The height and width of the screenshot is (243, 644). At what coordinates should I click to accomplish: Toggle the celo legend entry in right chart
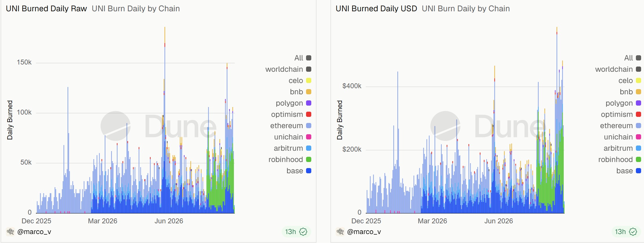click(630, 81)
